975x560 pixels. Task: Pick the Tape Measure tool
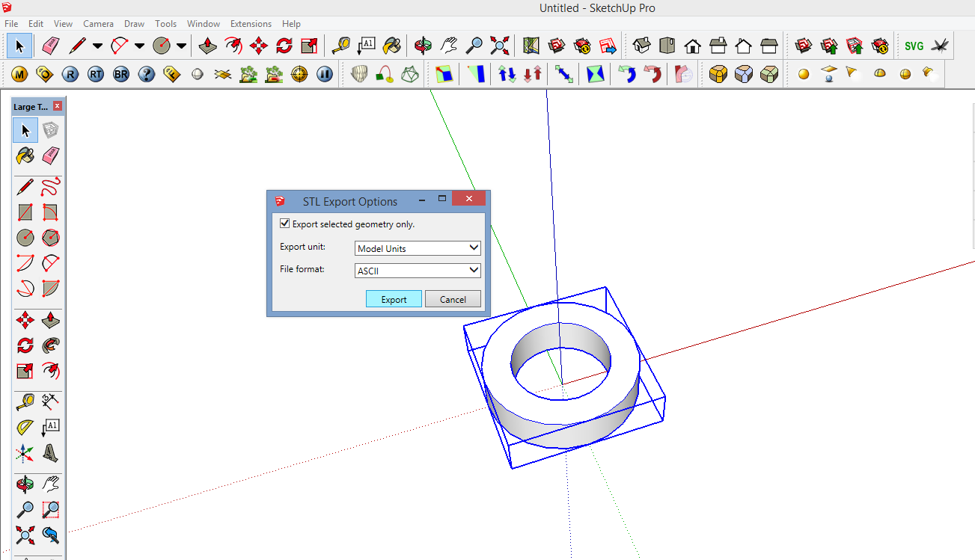click(25, 401)
